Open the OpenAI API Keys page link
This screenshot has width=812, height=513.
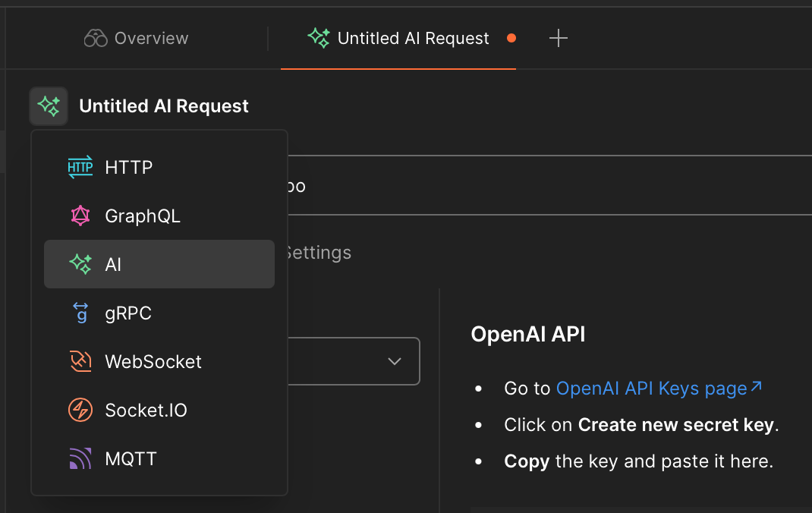point(651,389)
